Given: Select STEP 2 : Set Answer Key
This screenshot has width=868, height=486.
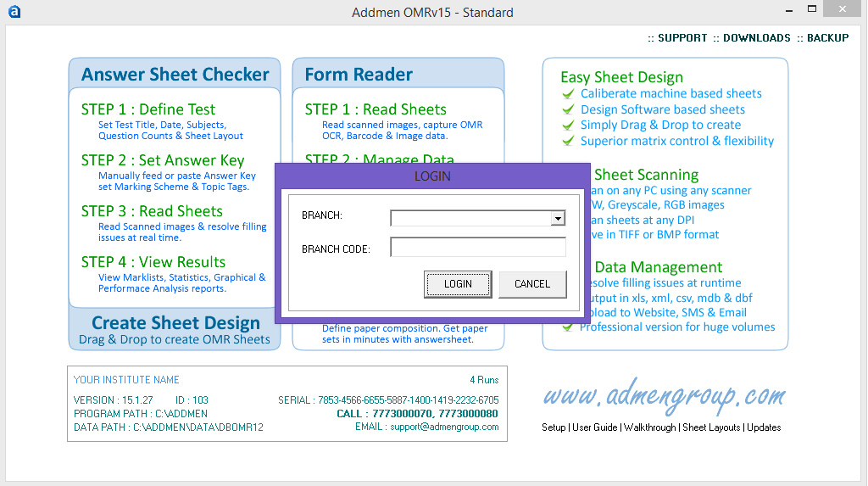Looking at the screenshot, I should coord(163,160).
